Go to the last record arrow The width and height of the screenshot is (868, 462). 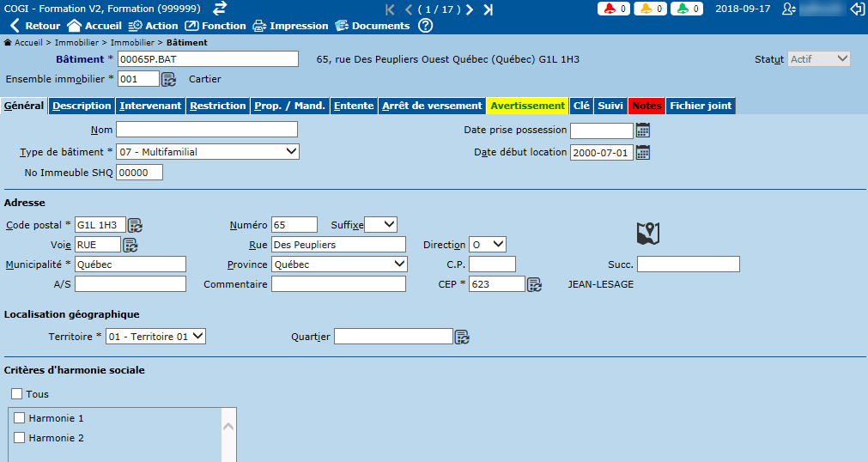(x=489, y=9)
